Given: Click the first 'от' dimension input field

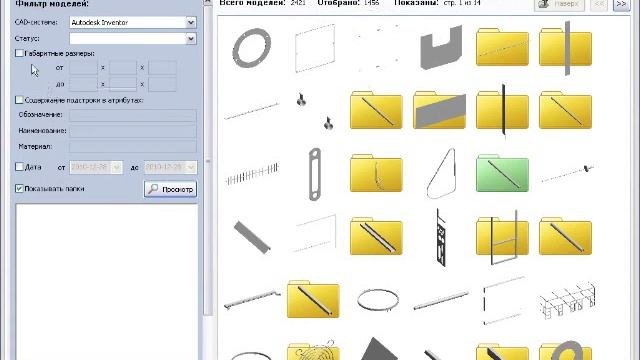Looking at the screenshot, I should tap(83, 68).
